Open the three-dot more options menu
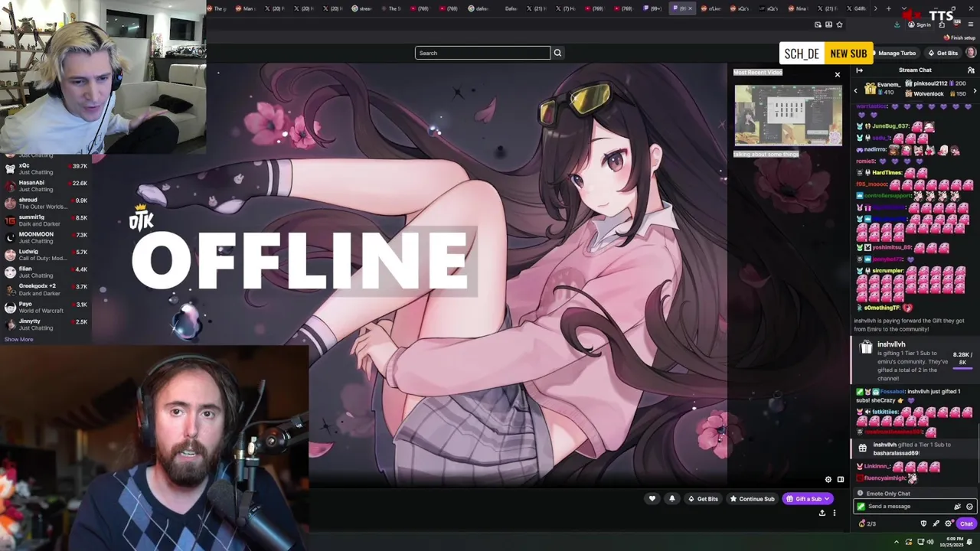Viewport: 980px width, 551px height. (x=835, y=513)
